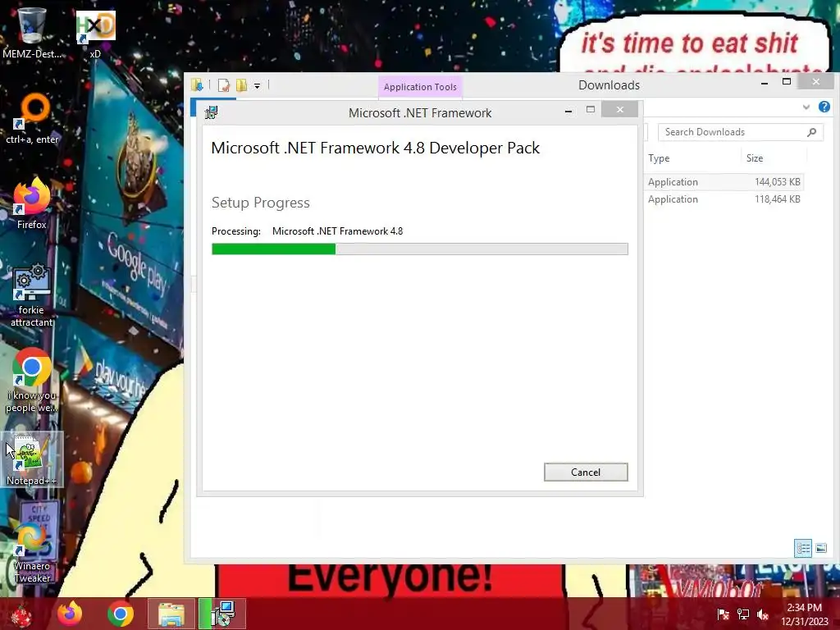The image size is (840, 630).
Task: Minimize the Downloads Explorer window
Action: [x=765, y=83]
